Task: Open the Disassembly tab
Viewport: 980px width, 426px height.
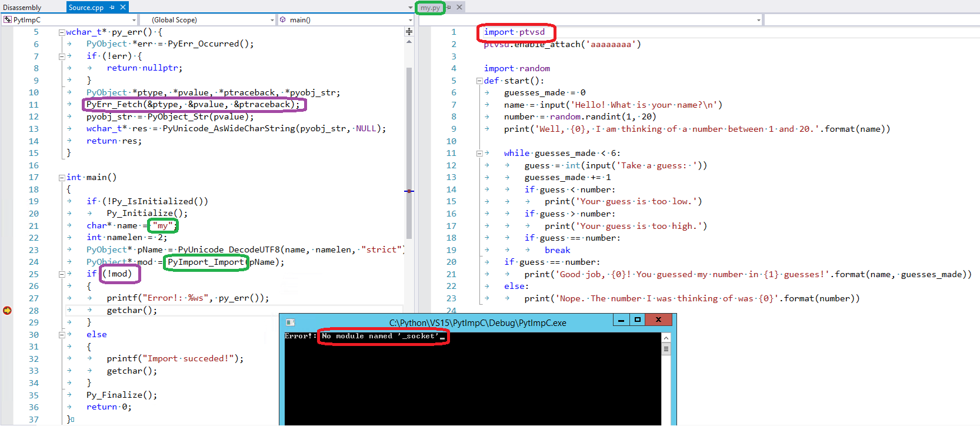Action: tap(22, 8)
